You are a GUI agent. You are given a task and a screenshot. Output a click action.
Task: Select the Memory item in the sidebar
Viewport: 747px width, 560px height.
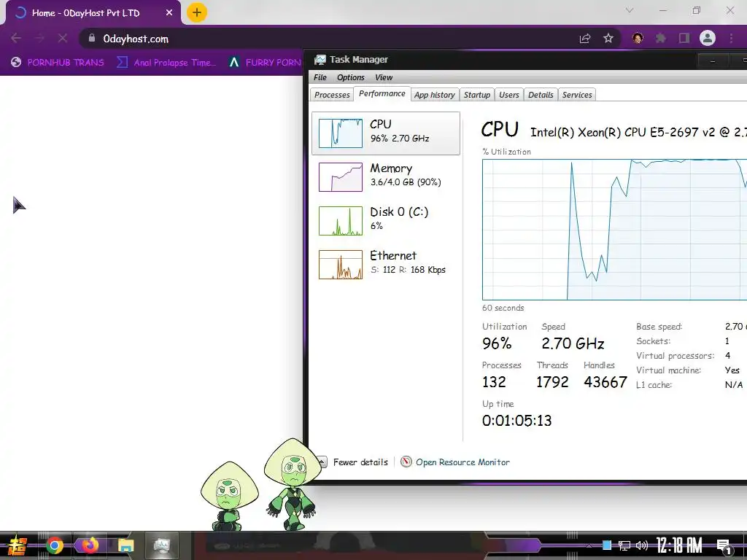point(386,176)
